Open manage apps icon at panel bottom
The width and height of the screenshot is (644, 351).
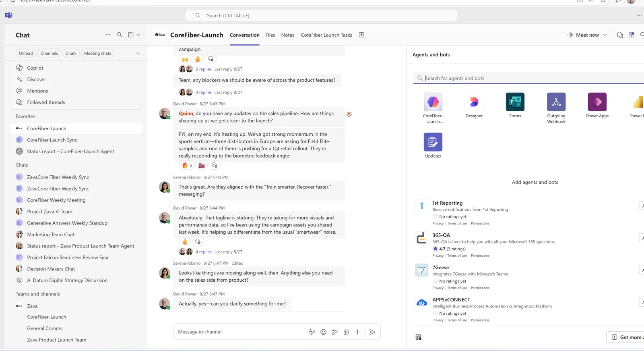pos(418,337)
